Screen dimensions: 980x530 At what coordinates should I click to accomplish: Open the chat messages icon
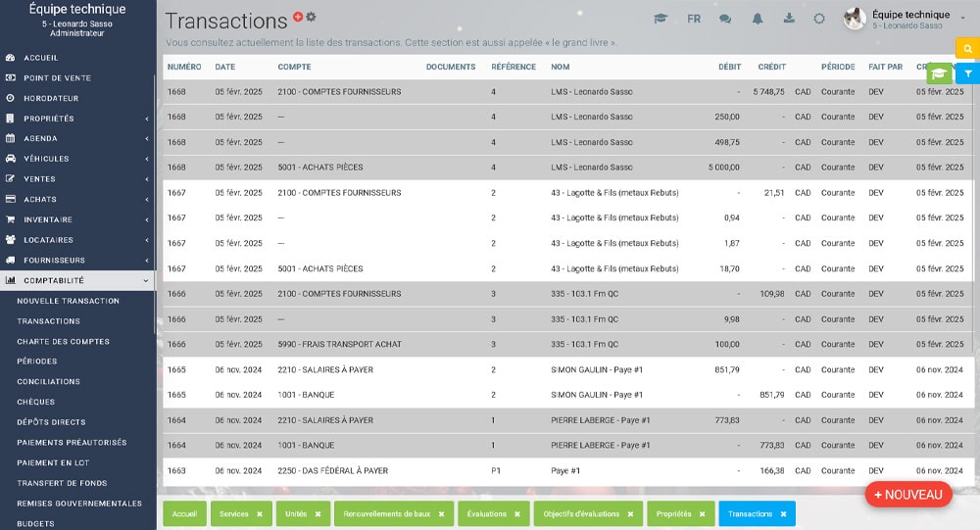725,19
